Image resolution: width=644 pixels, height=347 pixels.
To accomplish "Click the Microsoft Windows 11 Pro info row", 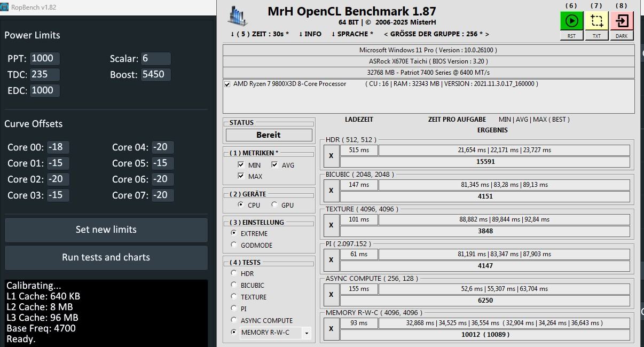I will tap(428, 50).
